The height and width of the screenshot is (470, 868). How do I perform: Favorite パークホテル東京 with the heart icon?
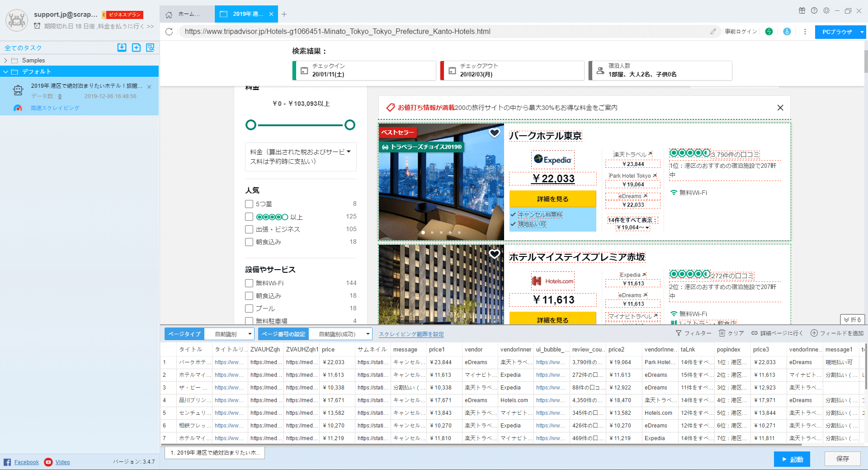[x=495, y=133]
